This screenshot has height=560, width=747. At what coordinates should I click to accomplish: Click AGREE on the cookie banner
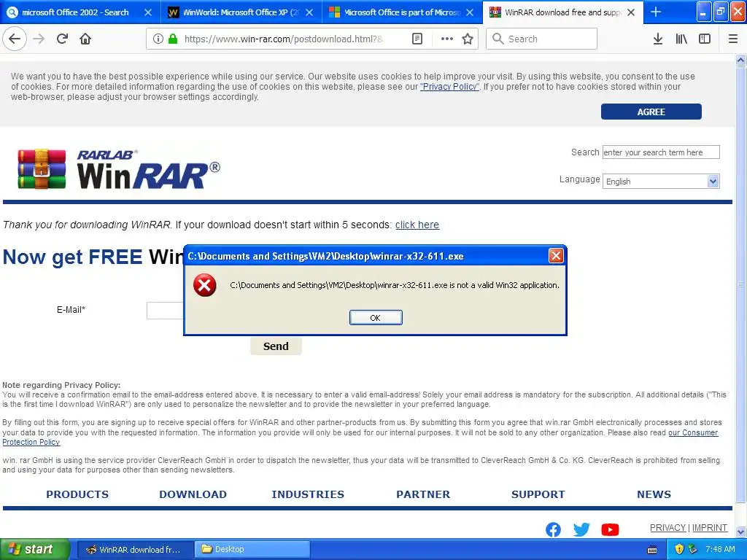[x=651, y=112]
